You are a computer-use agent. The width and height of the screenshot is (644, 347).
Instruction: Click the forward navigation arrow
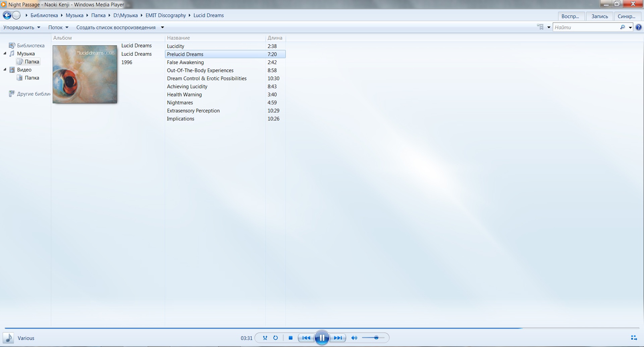[16, 15]
